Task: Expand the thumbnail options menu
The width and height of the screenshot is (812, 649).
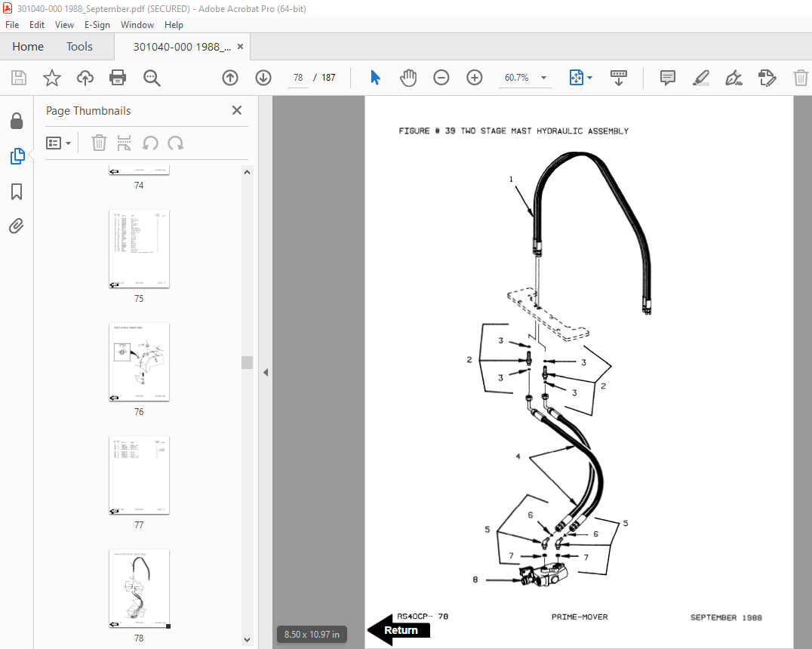Action: coord(59,143)
